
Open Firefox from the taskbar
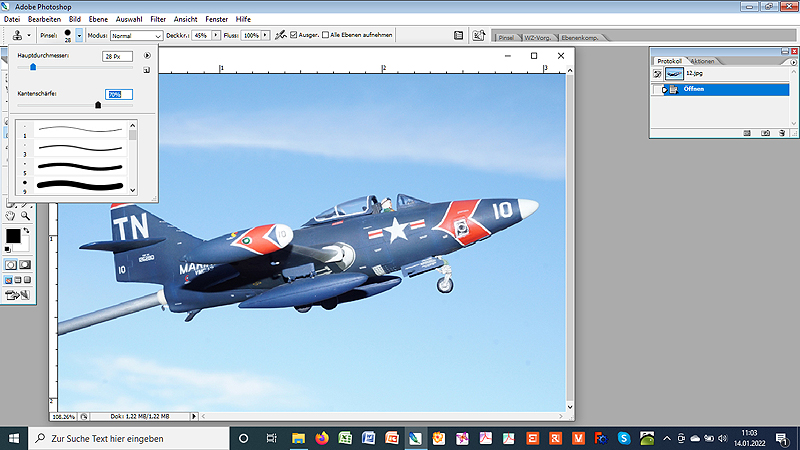[x=322, y=438]
